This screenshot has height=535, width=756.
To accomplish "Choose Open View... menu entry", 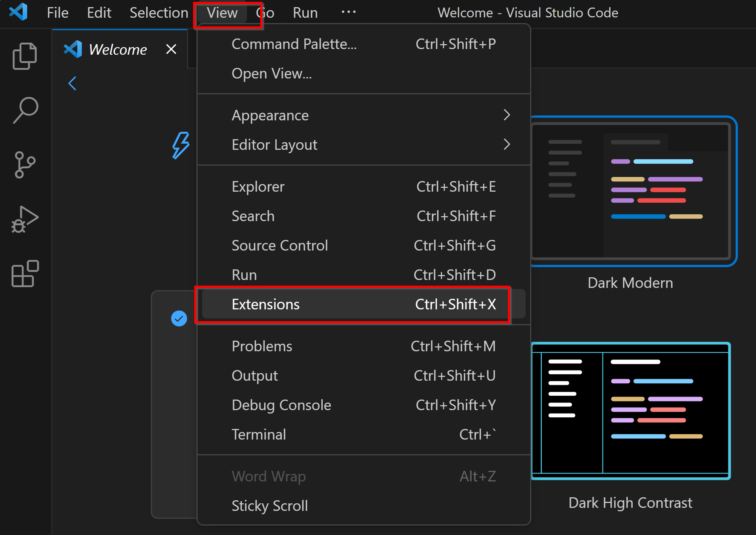I will click(364, 74).
